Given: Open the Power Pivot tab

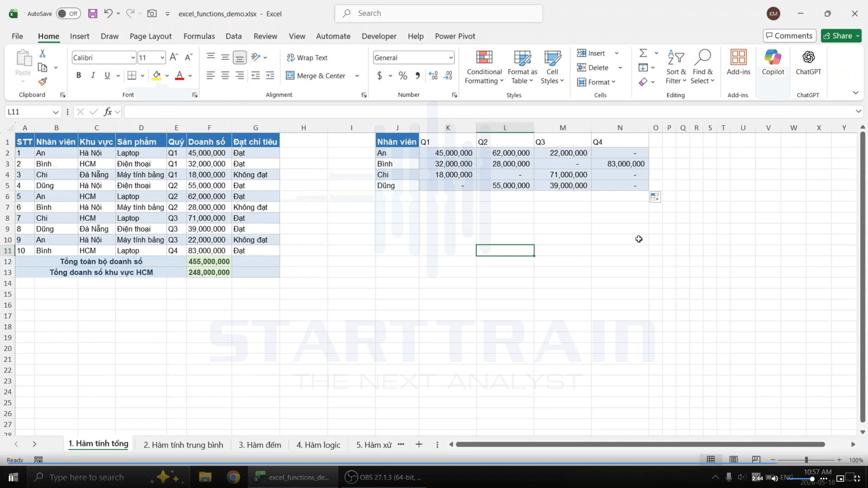Looking at the screenshot, I should tap(455, 36).
